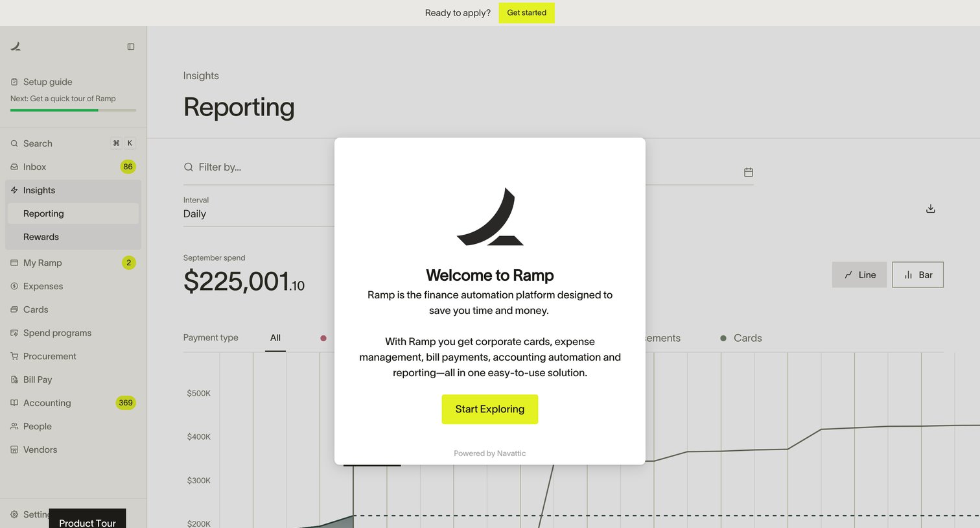980x528 pixels.
Task: Click the Setup guide green progress bar
Action: 73,110
